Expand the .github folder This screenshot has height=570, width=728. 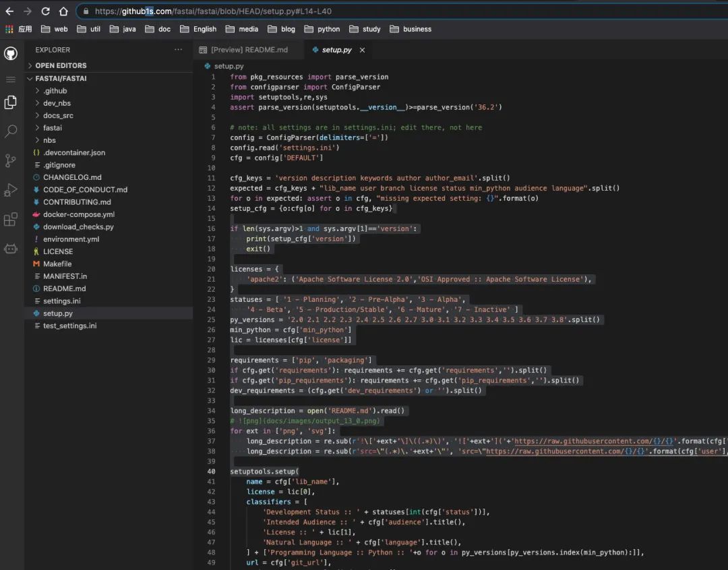pos(55,91)
